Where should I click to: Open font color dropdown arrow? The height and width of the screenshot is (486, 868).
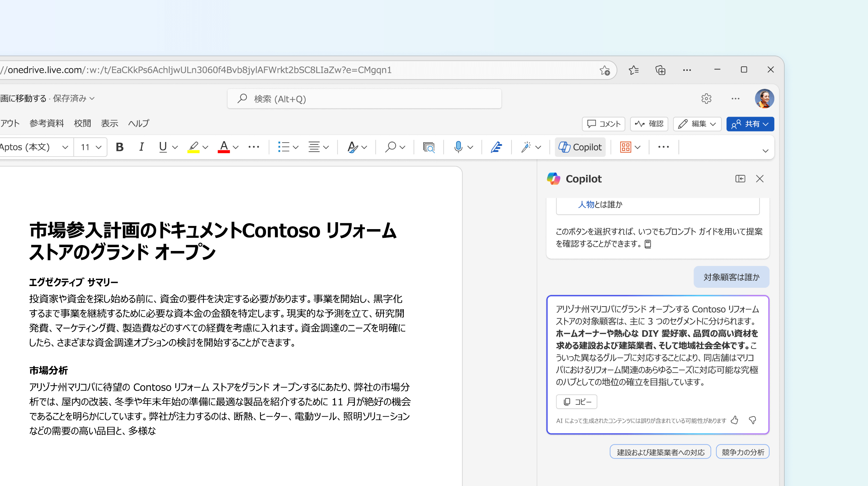[x=236, y=148]
